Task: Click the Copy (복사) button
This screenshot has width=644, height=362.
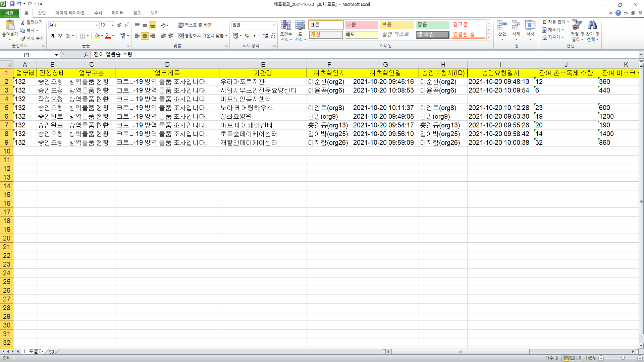Action: (x=29, y=30)
